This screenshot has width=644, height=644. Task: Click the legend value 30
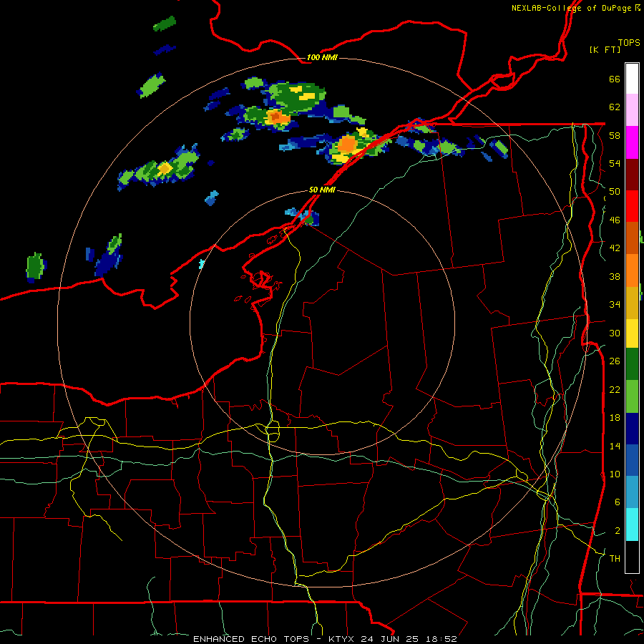pyautogui.click(x=615, y=333)
